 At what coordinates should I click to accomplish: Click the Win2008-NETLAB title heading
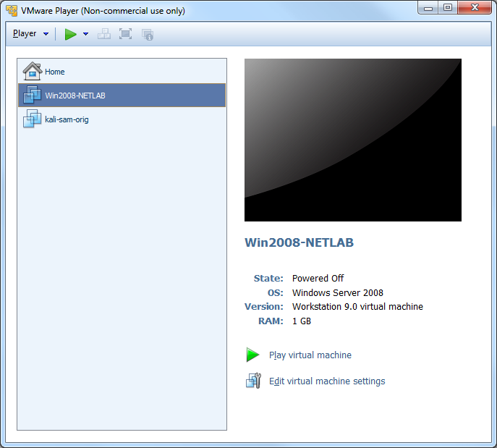299,242
